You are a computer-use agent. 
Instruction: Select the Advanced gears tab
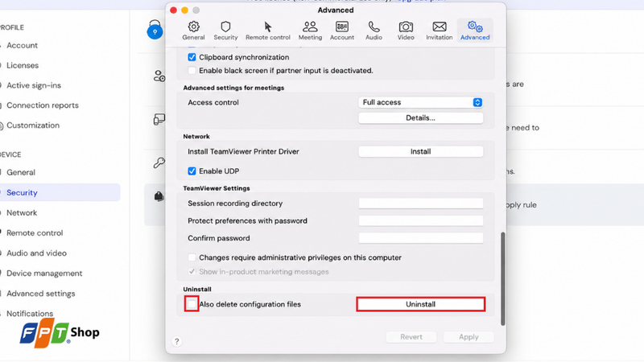click(x=475, y=31)
